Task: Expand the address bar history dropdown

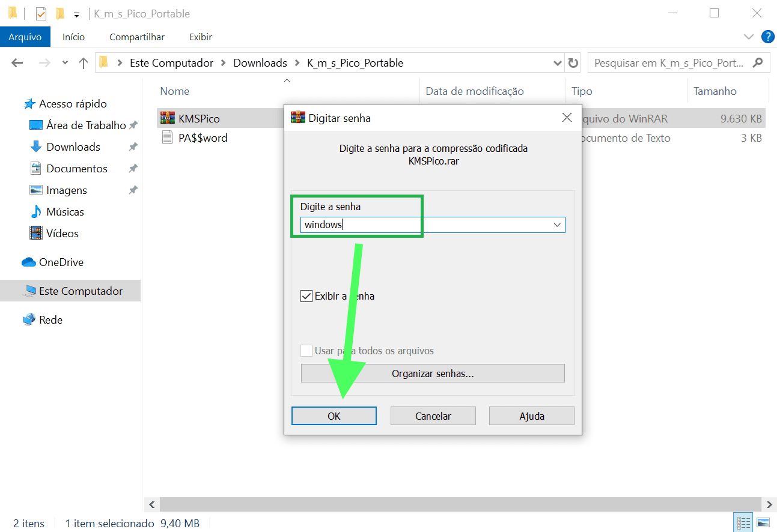Action: [x=557, y=63]
